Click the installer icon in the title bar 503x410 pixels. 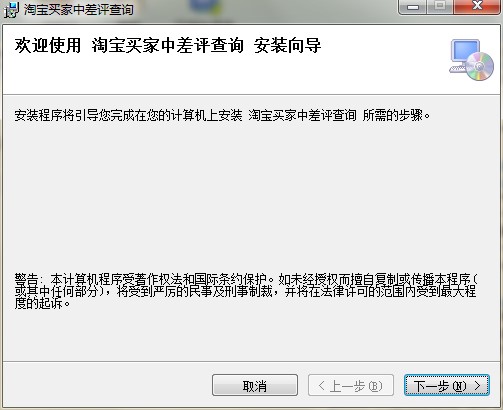point(11,9)
